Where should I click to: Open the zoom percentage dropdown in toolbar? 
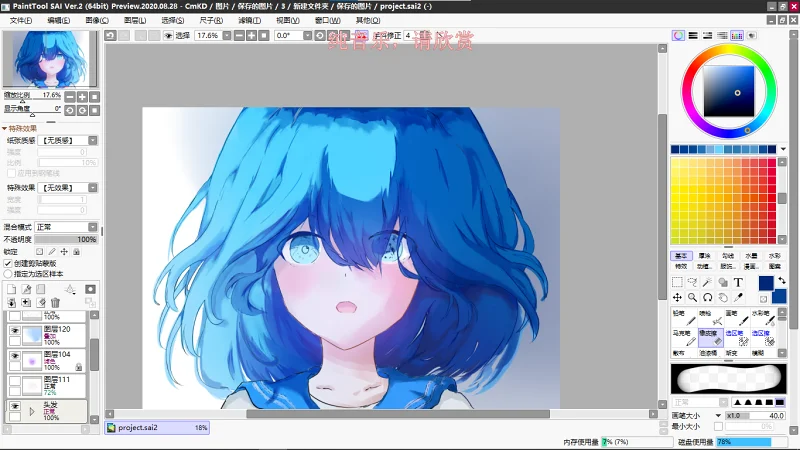[227, 35]
